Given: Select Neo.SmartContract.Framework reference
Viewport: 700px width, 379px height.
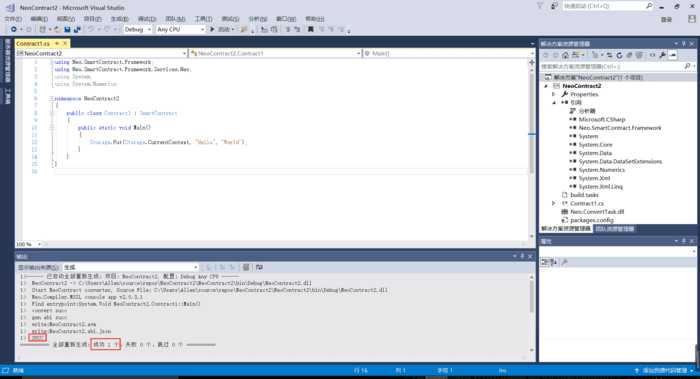Looking at the screenshot, I should coord(620,128).
